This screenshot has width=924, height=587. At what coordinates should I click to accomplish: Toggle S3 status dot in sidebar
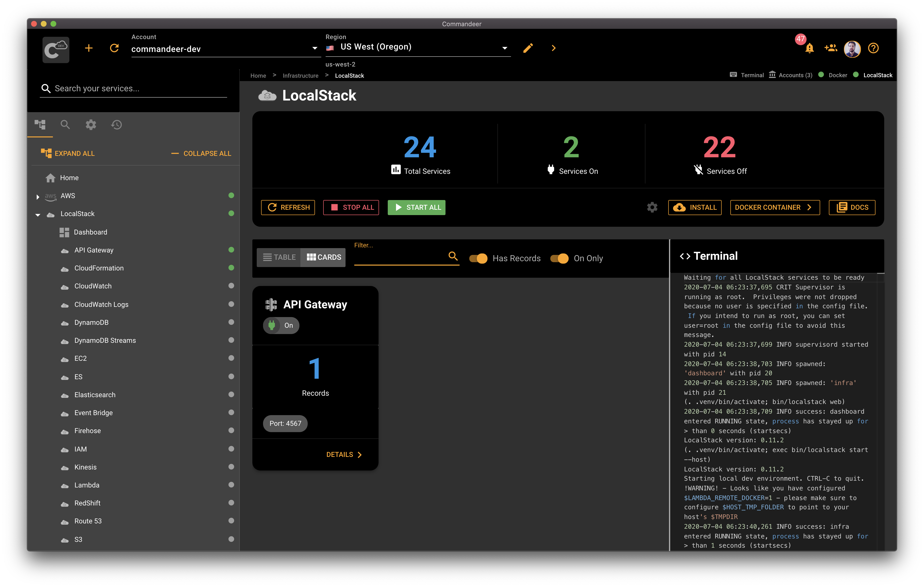[231, 539]
